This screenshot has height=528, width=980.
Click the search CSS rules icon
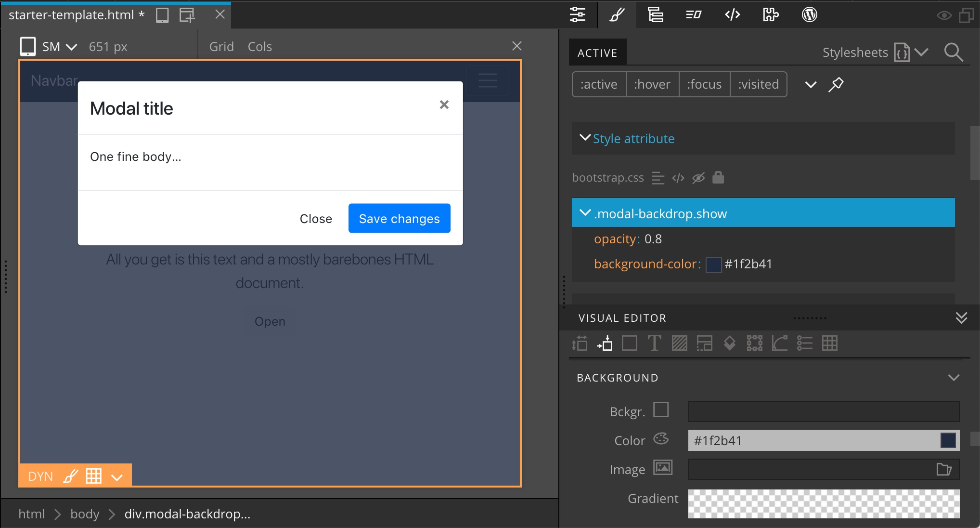tap(953, 52)
